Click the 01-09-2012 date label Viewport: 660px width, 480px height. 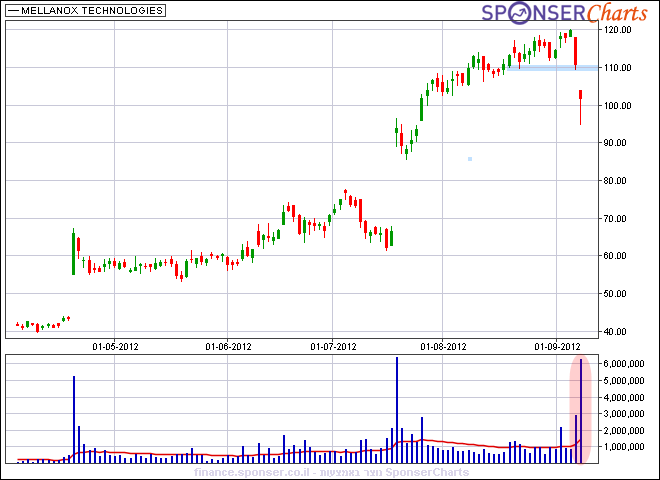point(557,347)
